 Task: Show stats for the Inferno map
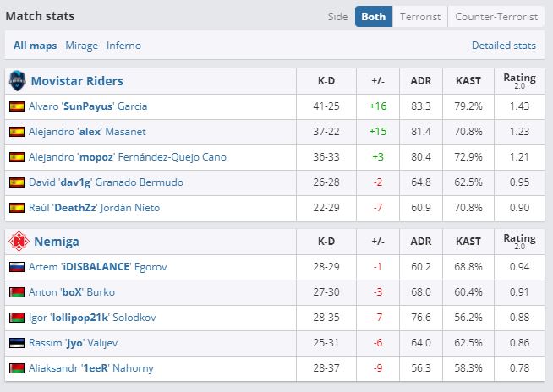[x=124, y=46]
